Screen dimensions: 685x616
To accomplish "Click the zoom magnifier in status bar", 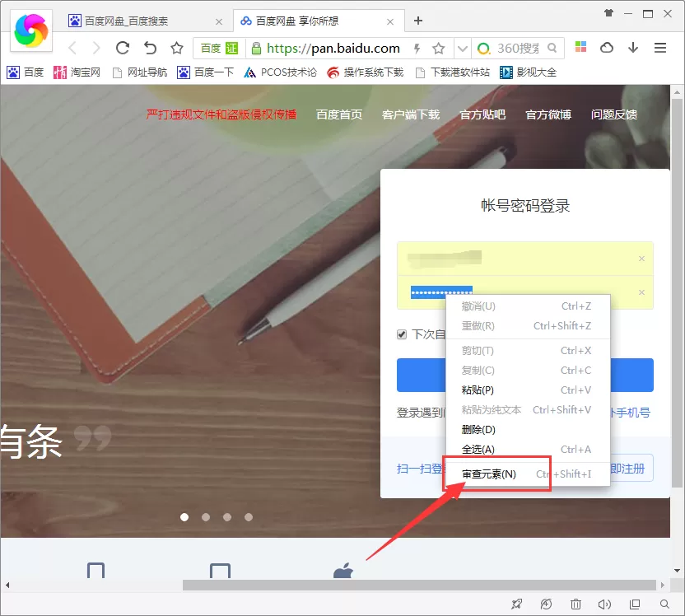I will click(x=664, y=604).
